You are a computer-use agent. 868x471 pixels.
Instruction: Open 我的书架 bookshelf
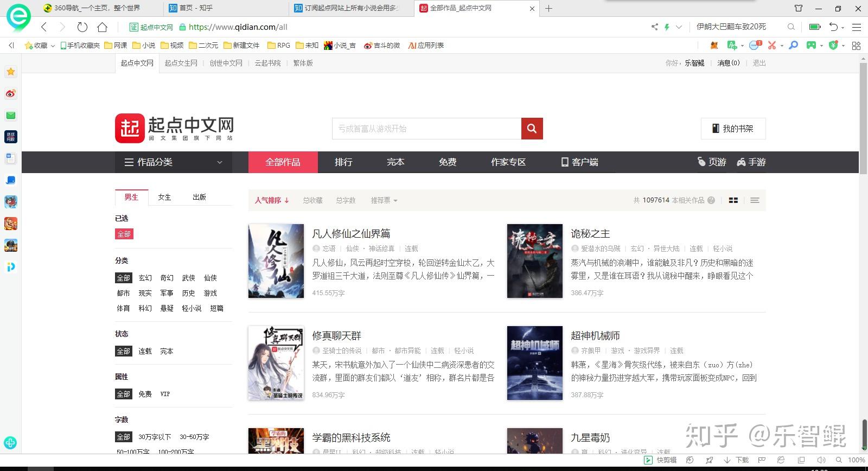point(733,129)
